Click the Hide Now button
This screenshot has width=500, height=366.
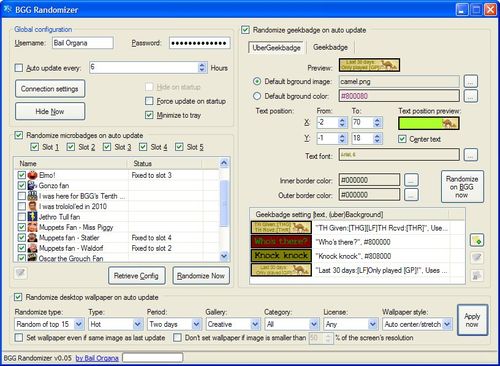pos(50,111)
